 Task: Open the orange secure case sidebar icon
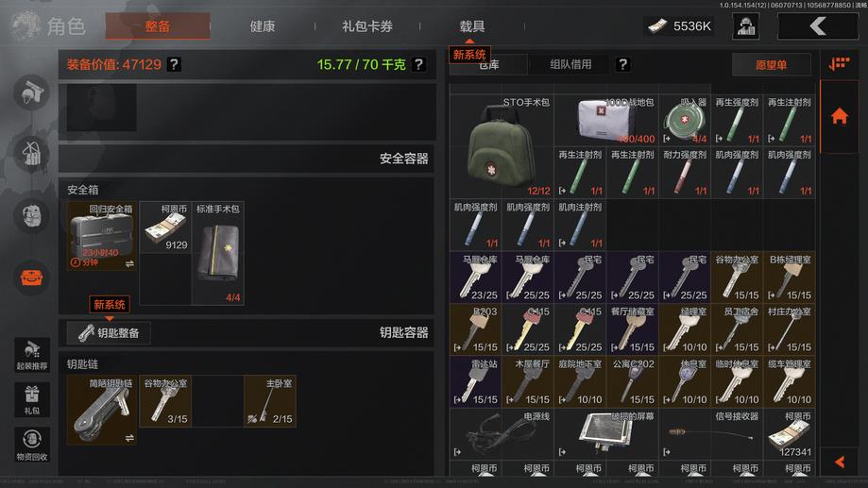[31, 278]
